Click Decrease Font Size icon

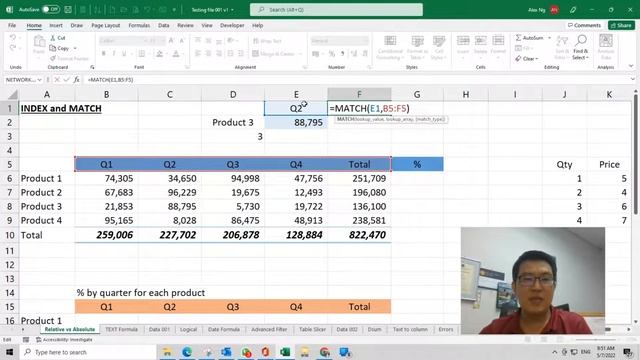pos(182,40)
